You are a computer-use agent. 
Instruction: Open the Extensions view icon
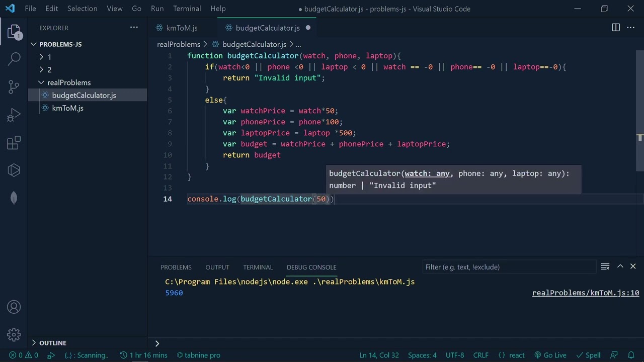[14, 143]
